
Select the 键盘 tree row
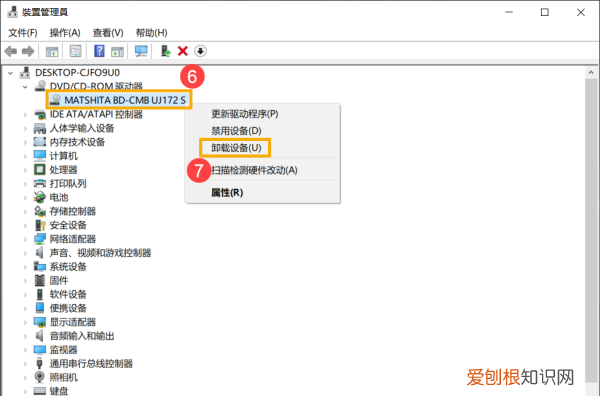[59, 391]
